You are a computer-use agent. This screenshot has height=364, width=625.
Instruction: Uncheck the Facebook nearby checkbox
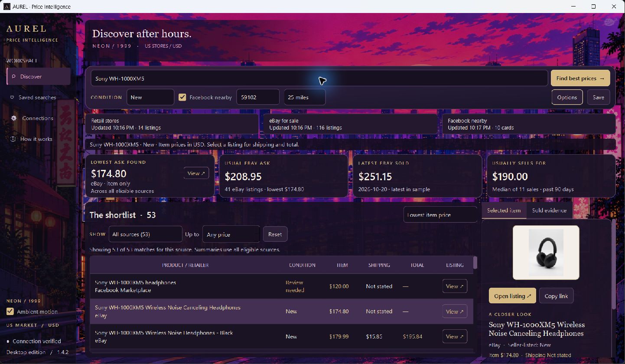182,97
